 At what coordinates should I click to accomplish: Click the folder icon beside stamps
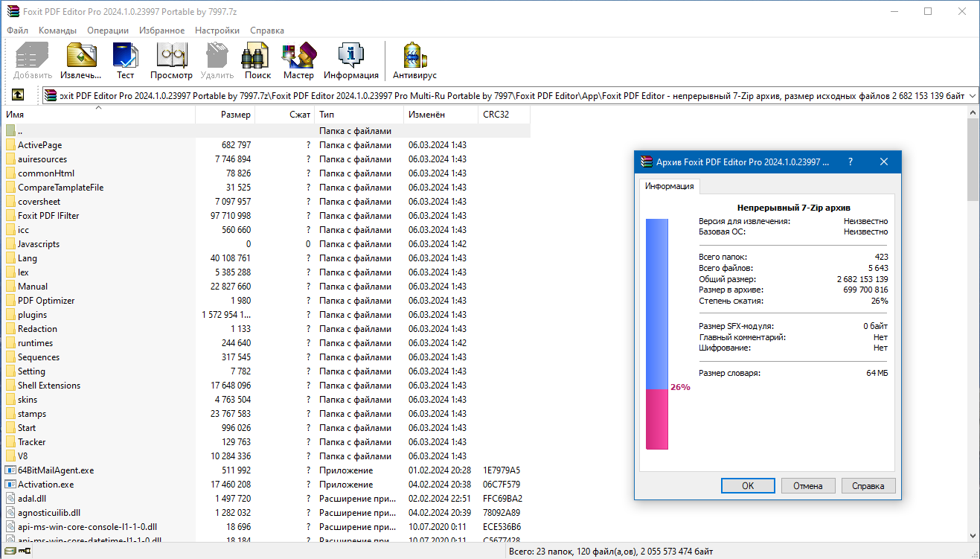(x=10, y=414)
